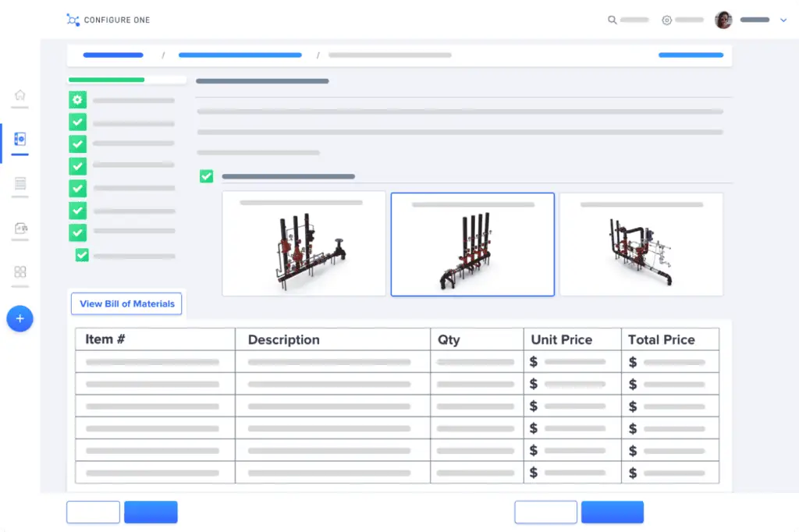
Task: Go to Home in the left sidebar
Action: coord(20,95)
